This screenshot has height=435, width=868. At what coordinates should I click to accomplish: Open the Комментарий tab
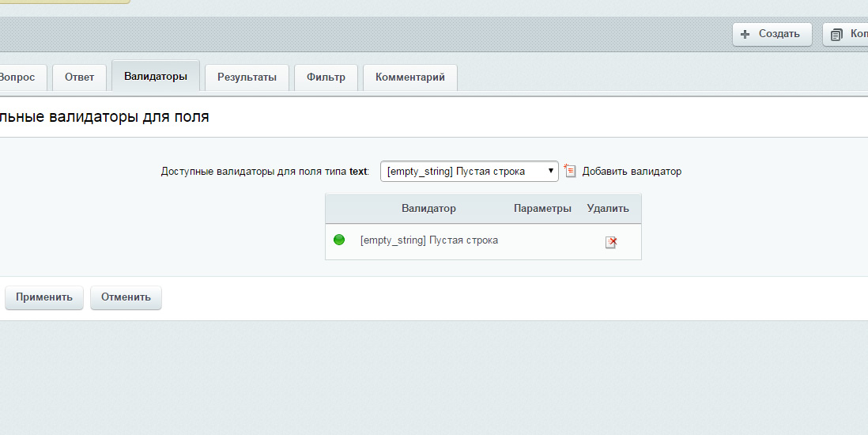tap(410, 78)
